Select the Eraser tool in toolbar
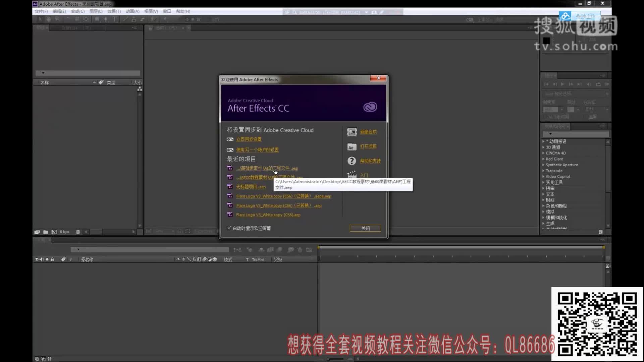 tap(143, 19)
